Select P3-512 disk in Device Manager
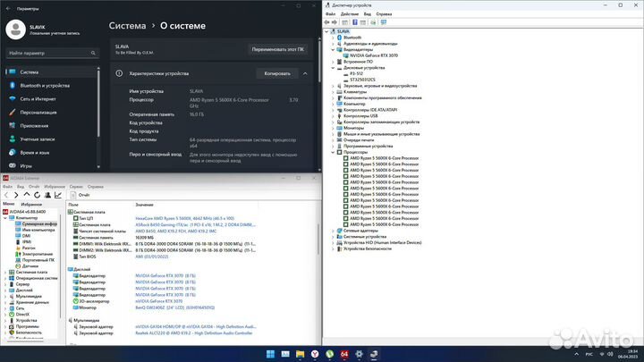Screen dimensions: 644x362 356,73
